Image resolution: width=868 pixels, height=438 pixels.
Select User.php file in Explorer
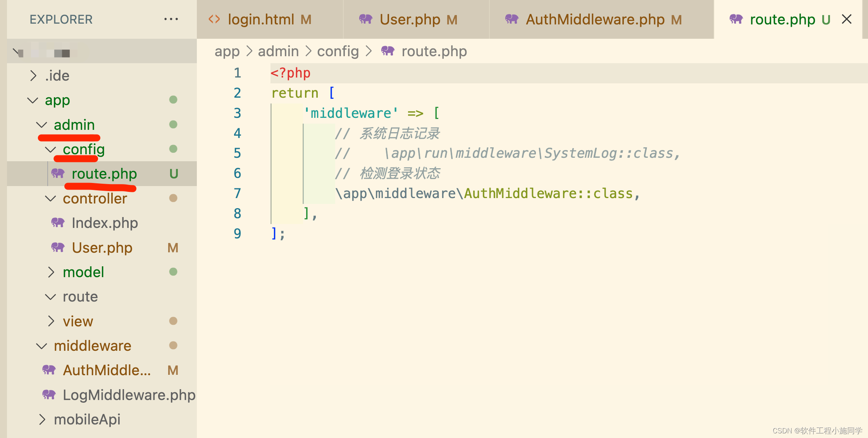point(102,248)
